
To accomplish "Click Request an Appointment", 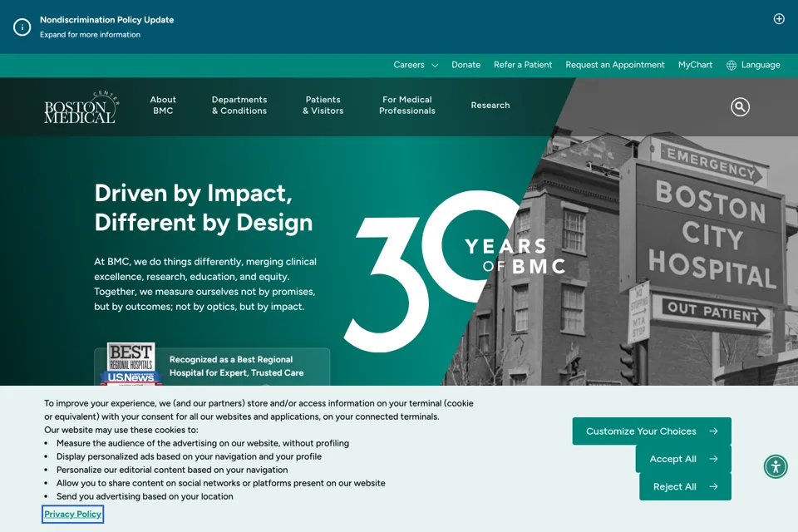I will (x=615, y=65).
